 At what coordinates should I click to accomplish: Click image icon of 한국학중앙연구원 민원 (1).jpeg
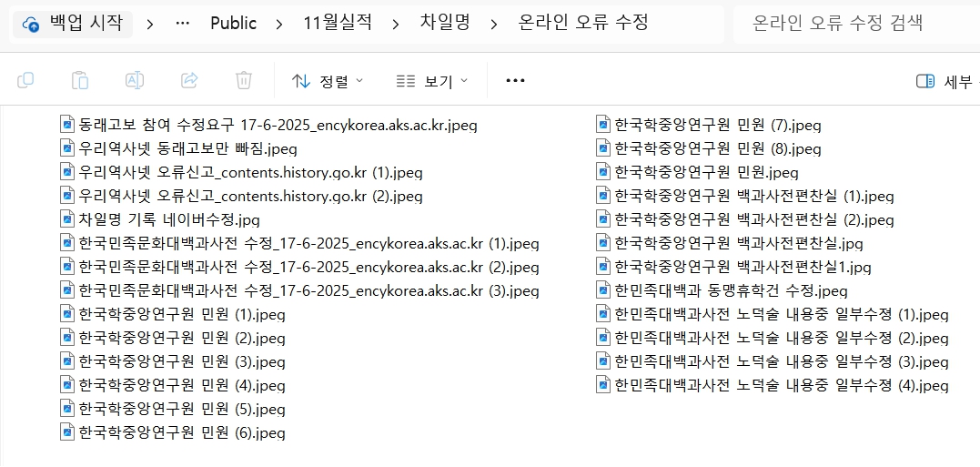click(67, 314)
